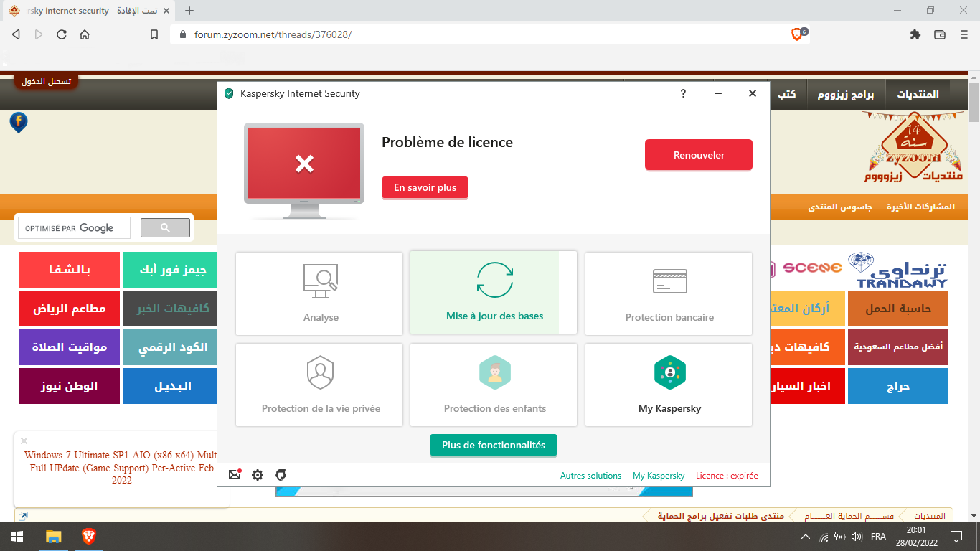The width and height of the screenshot is (980, 551).
Task: Launch Mise à jour des bases
Action: (x=494, y=292)
